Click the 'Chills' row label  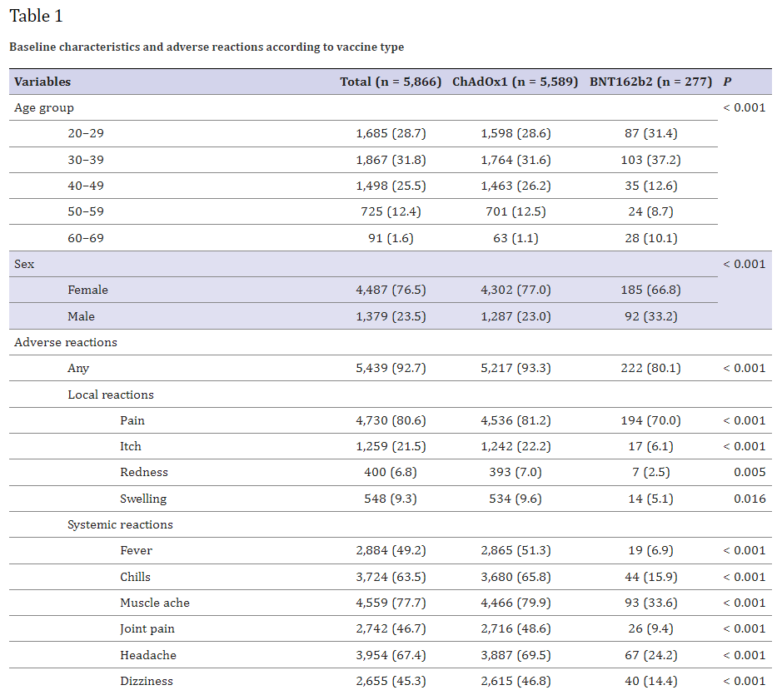[x=135, y=578]
